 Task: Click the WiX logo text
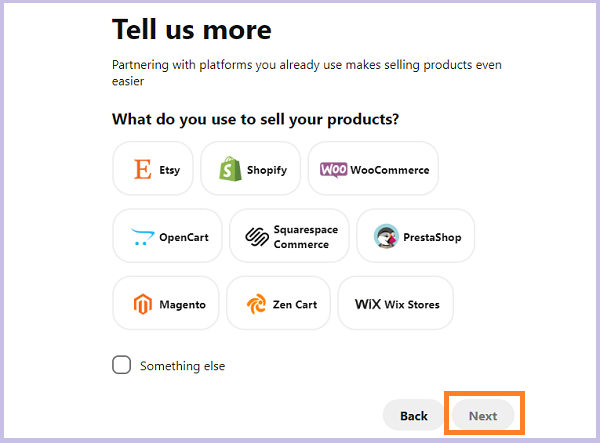coord(368,304)
